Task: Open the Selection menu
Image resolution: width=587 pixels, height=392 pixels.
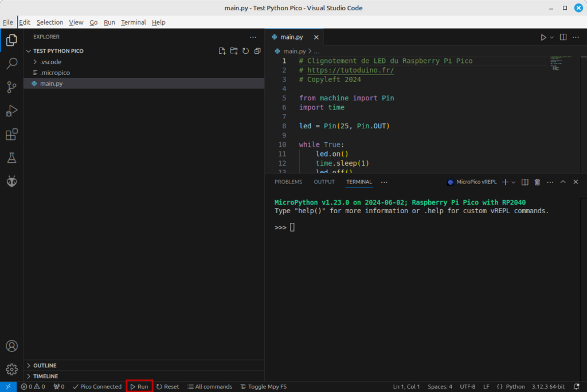Action: tap(50, 22)
